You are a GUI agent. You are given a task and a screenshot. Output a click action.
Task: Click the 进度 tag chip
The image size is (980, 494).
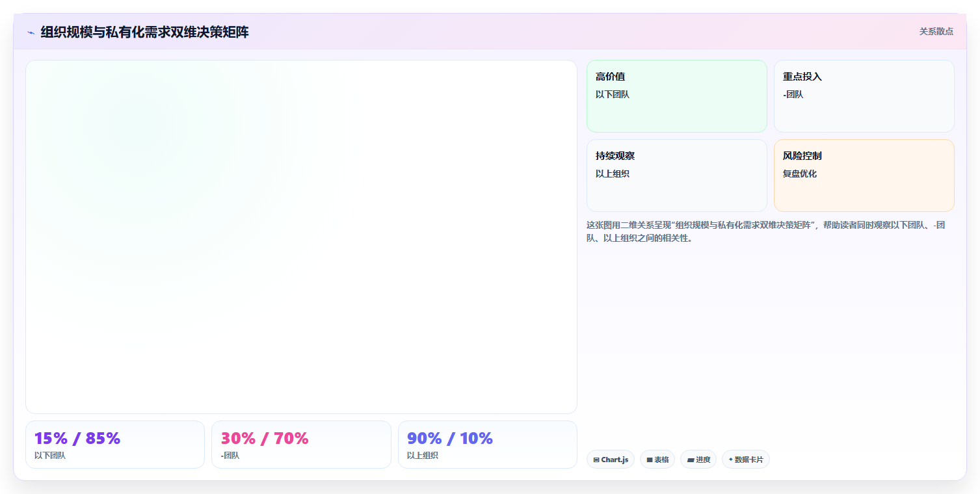pyautogui.click(x=698, y=460)
